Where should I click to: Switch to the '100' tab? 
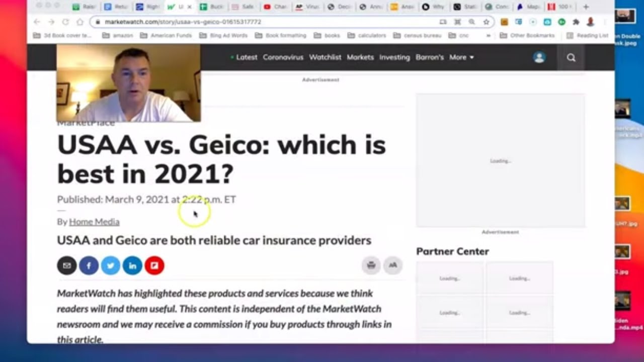pos(560,7)
